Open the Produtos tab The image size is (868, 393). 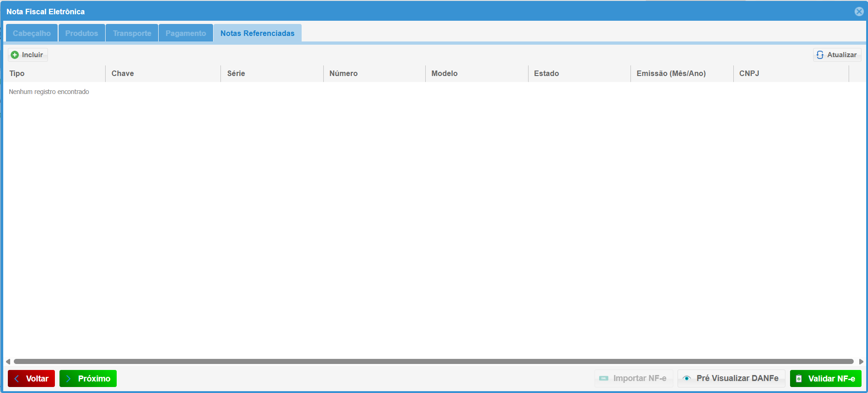(82, 33)
